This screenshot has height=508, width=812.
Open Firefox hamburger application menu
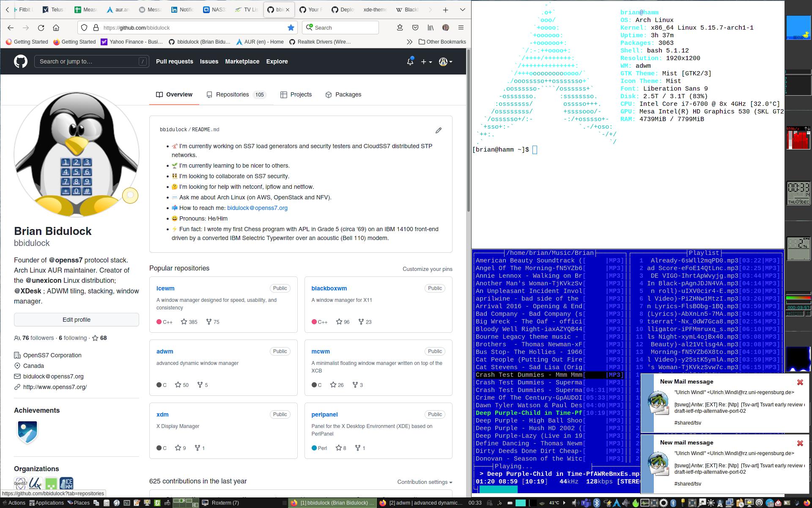[x=461, y=28]
